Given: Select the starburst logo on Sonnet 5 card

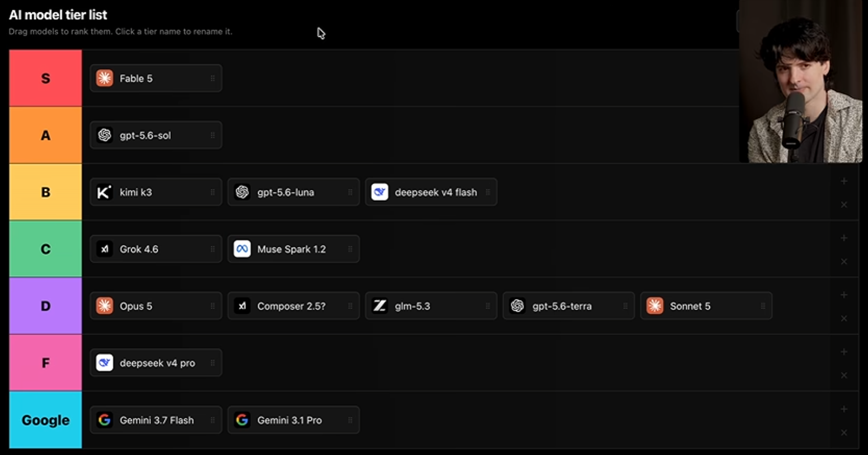Looking at the screenshot, I should (x=654, y=306).
